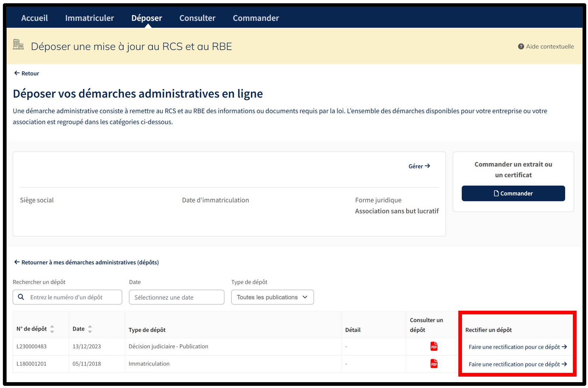This screenshot has width=588, height=388.
Task: Open PDF for deposit L230000483
Action: [x=434, y=346]
